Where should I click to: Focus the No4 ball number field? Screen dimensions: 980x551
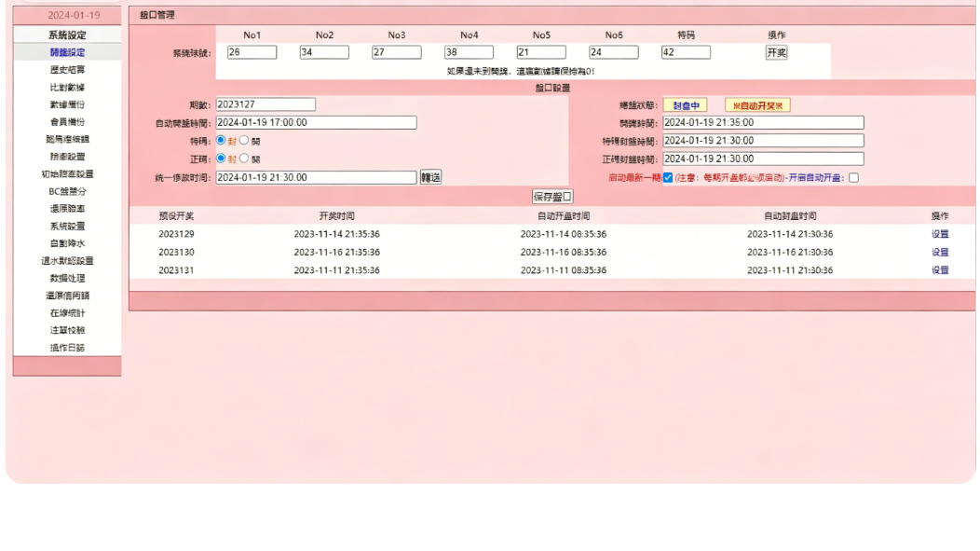click(469, 52)
